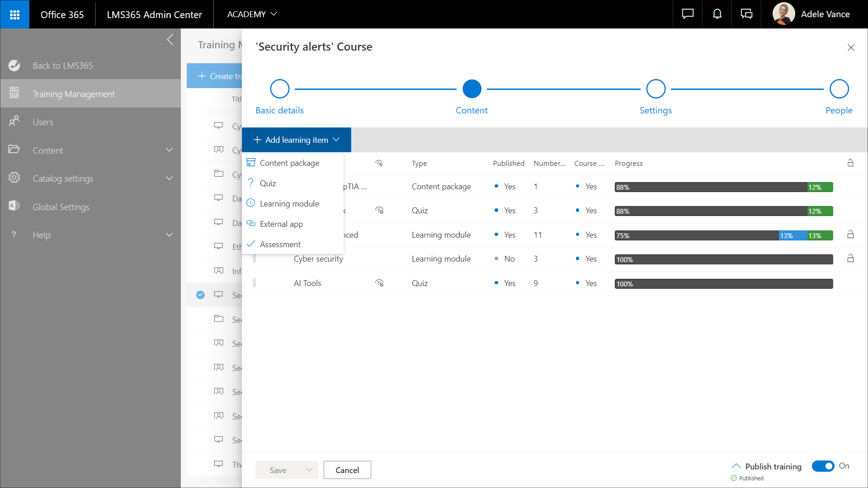Click the lock icon on the Cyber security row
This screenshot has height=488, width=868.
point(850,258)
